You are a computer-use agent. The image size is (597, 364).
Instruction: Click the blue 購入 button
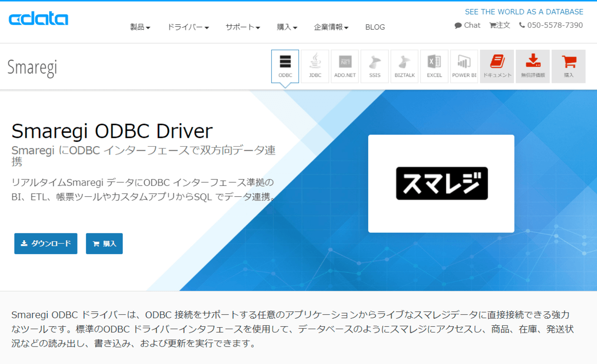coord(104,244)
